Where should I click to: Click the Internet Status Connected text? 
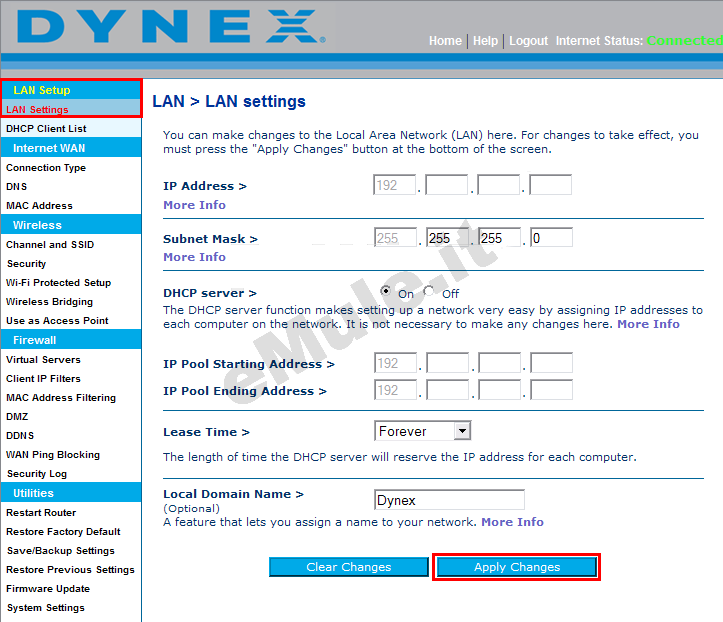684,41
